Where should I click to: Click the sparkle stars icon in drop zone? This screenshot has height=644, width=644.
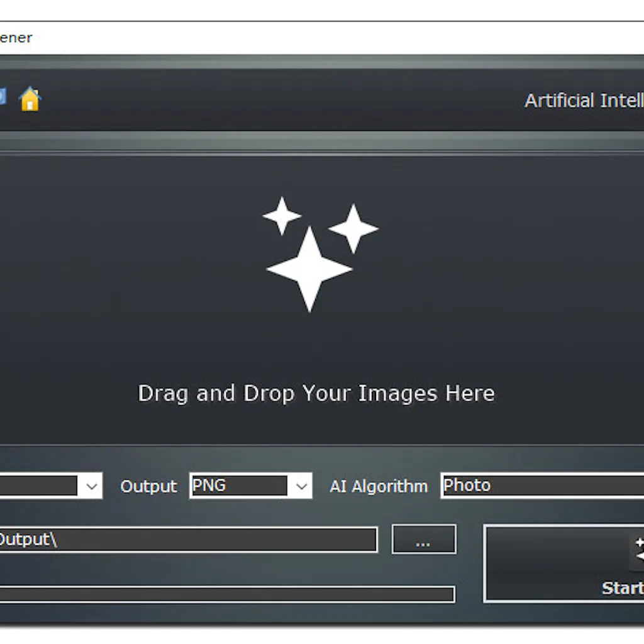tap(314, 252)
